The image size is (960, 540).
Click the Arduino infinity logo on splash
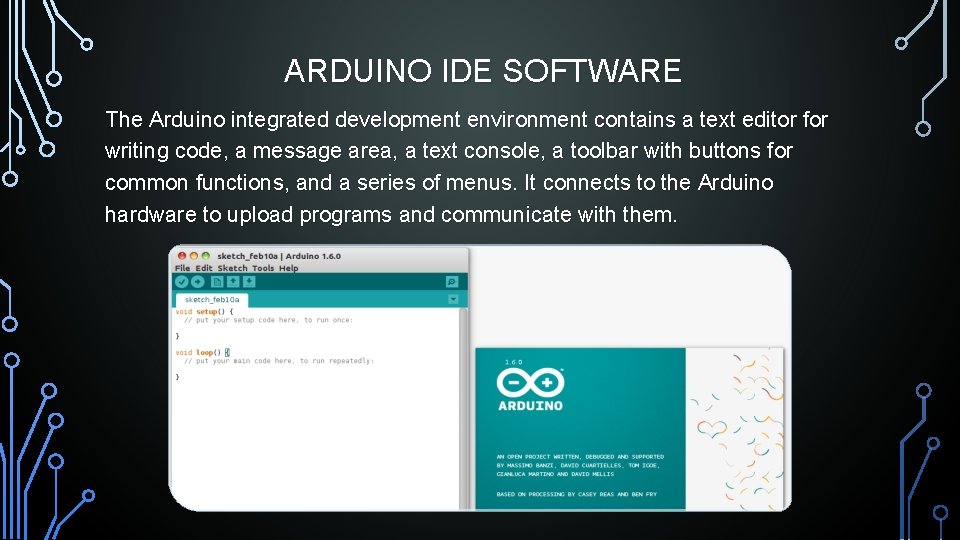click(530, 383)
